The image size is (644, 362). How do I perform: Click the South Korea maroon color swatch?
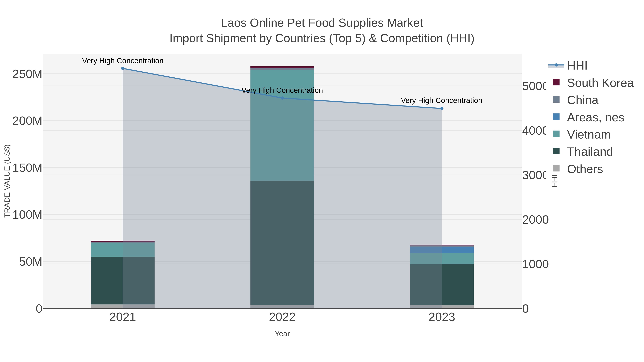pos(556,82)
